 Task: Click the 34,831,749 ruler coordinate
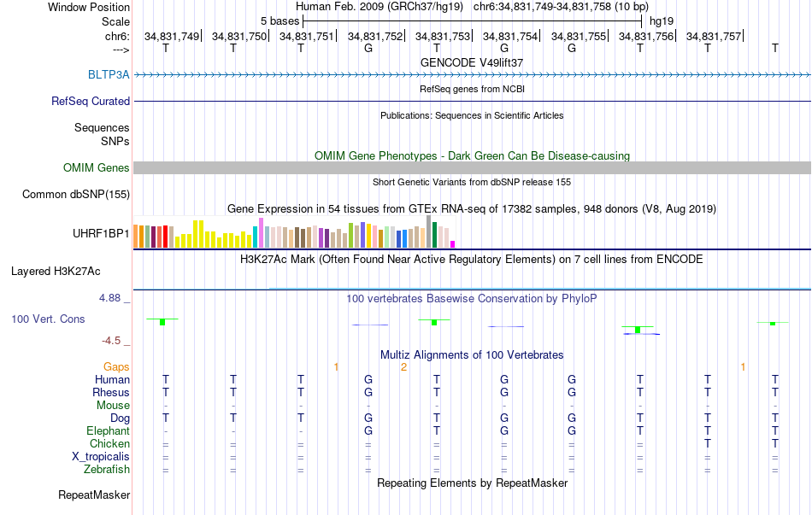tap(172, 36)
